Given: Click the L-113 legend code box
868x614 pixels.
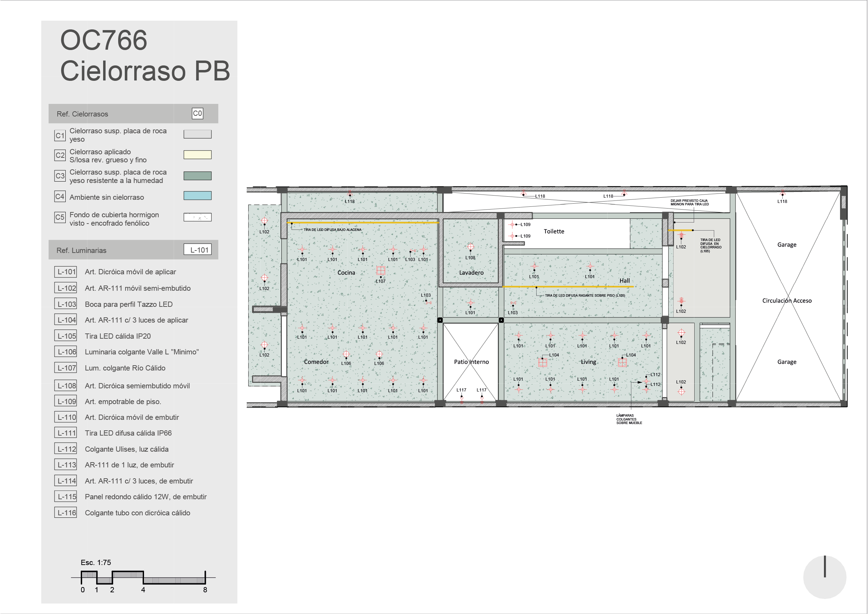Looking at the screenshot, I should tap(66, 465).
